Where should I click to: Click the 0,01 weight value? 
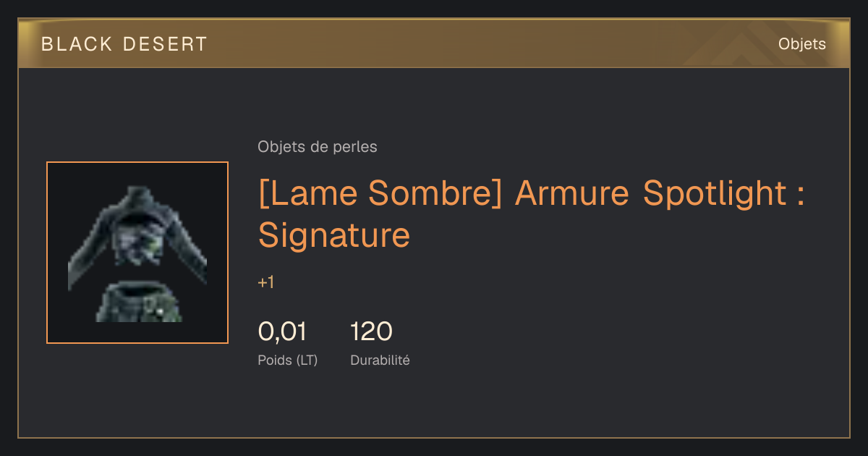pos(282,332)
